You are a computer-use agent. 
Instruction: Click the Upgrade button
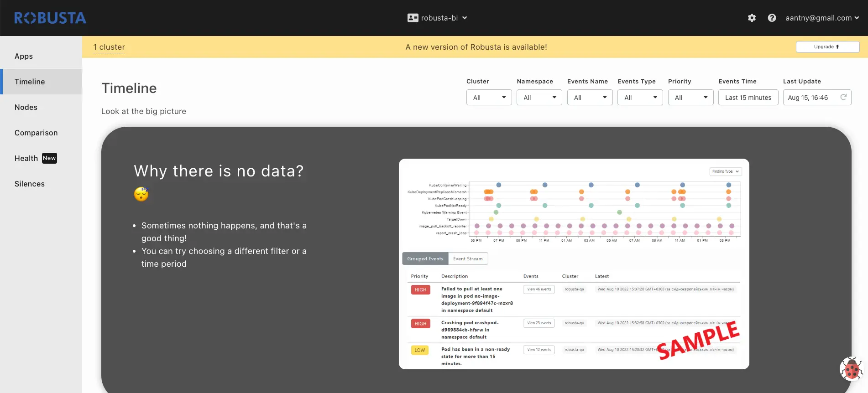click(x=827, y=47)
